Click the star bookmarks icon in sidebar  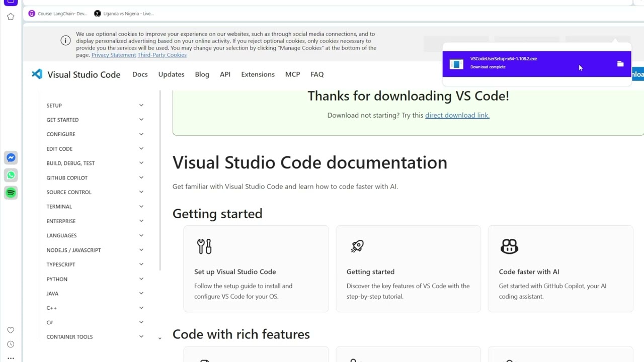(11, 17)
